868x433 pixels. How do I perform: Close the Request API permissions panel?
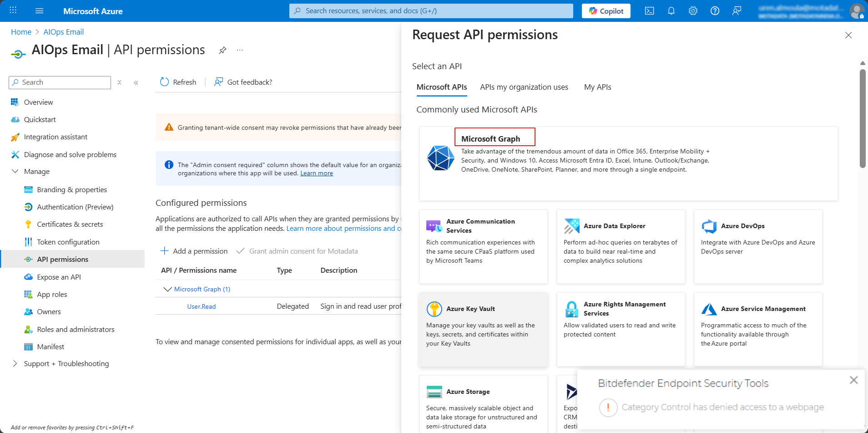[x=848, y=35]
